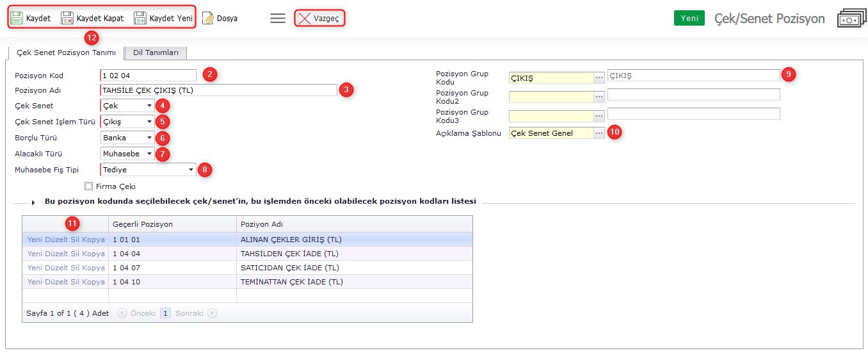The width and height of the screenshot is (868, 360).
Task: Click the Kaydet Kapat toolbar icon
Action: [67, 19]
